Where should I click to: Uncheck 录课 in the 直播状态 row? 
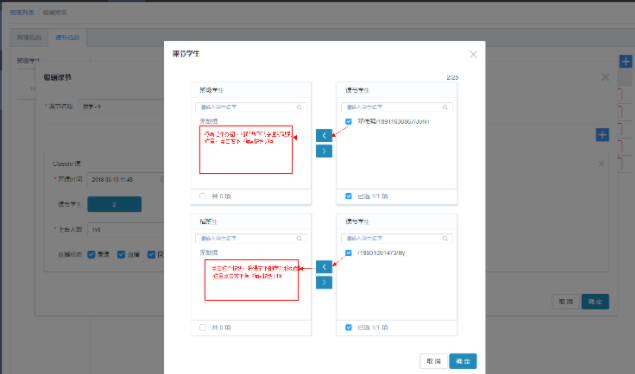[91, 255]
